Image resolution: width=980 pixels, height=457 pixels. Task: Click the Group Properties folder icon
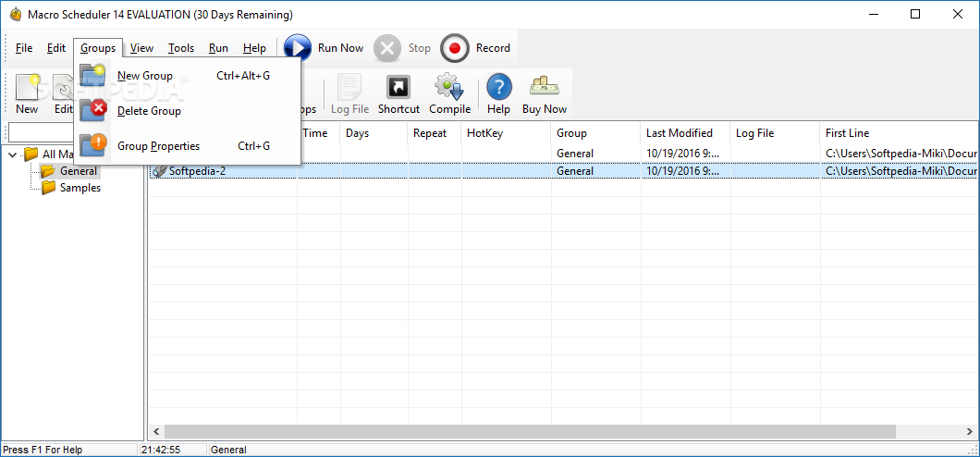click(x=92, y=145)
